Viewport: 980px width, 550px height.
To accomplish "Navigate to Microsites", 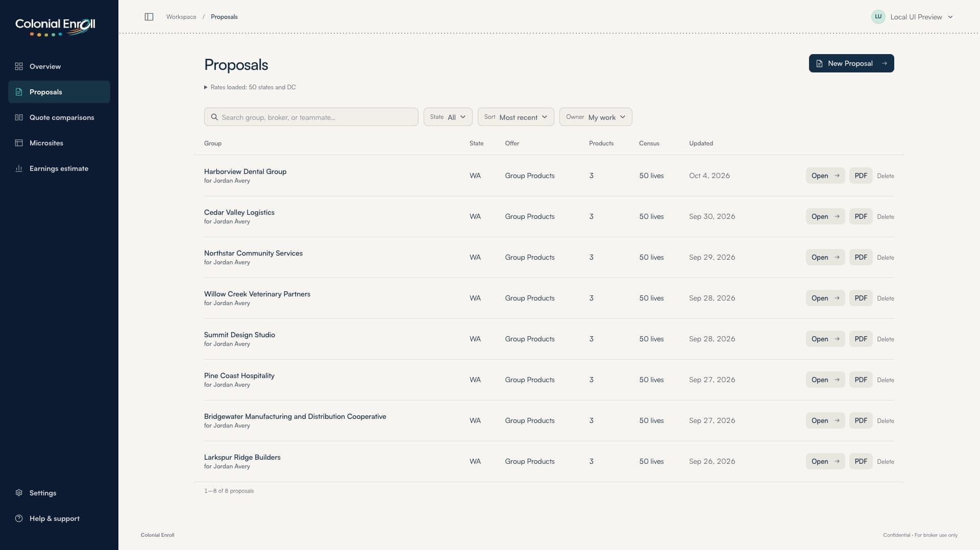I will tap(59, 143).
